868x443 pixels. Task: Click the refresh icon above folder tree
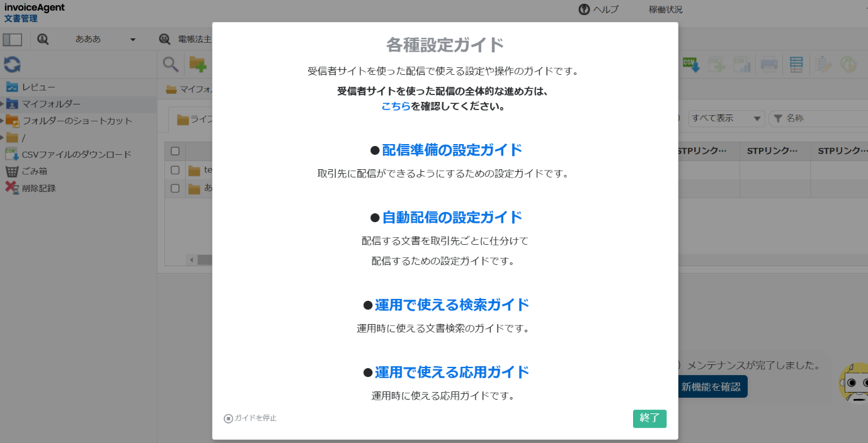point(12,64)
